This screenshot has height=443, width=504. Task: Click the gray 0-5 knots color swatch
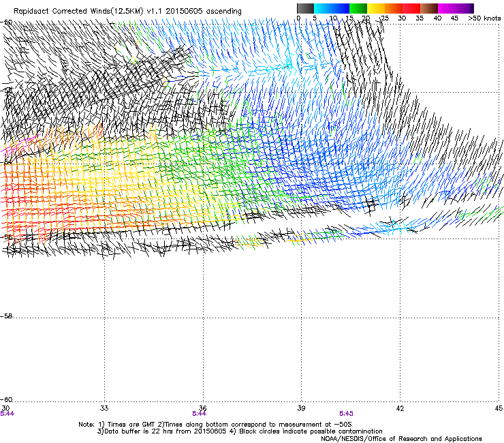305,8
